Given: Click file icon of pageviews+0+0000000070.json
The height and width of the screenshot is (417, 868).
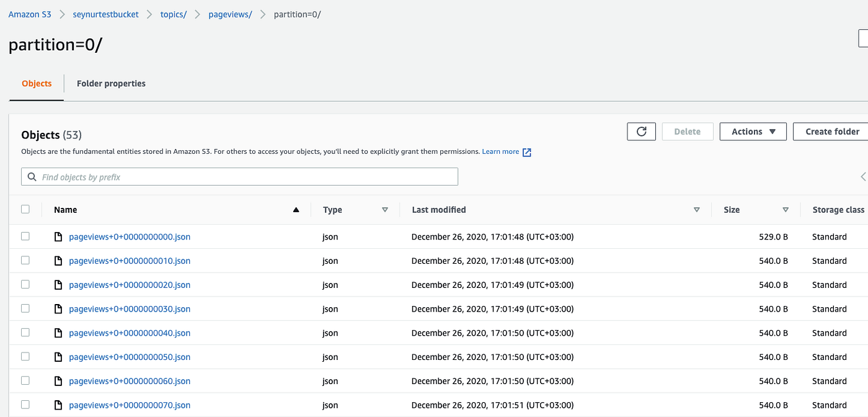Looking at the screenshot, I should [x=58, y=405].
